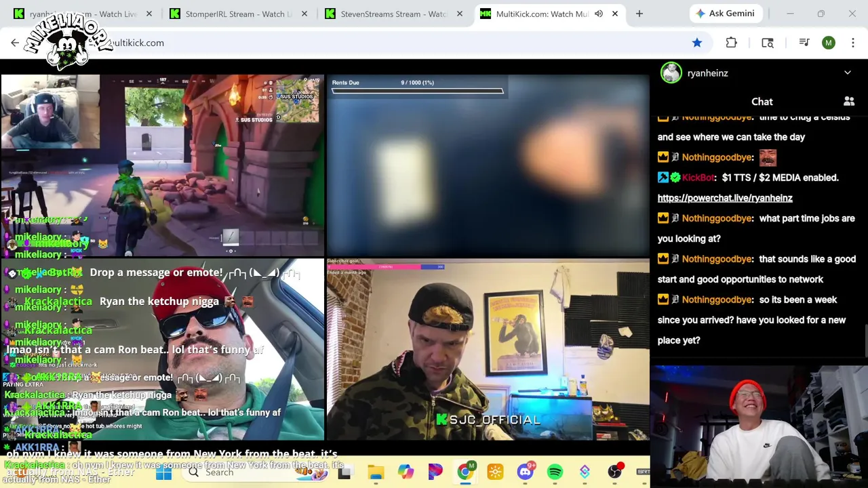This screenshot has height=488, width=868.
Task: Click the SJC_OFFICIAL stream tile
Action: point(488,349)
